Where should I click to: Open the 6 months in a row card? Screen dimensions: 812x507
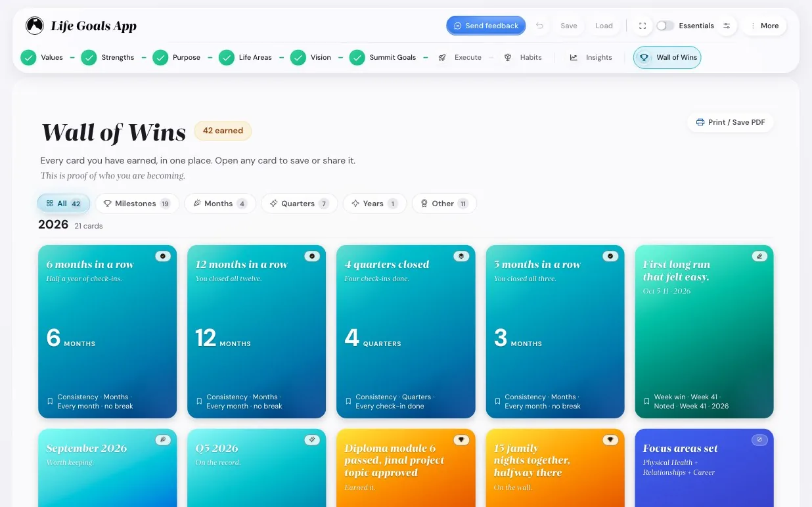pos(108,332)
